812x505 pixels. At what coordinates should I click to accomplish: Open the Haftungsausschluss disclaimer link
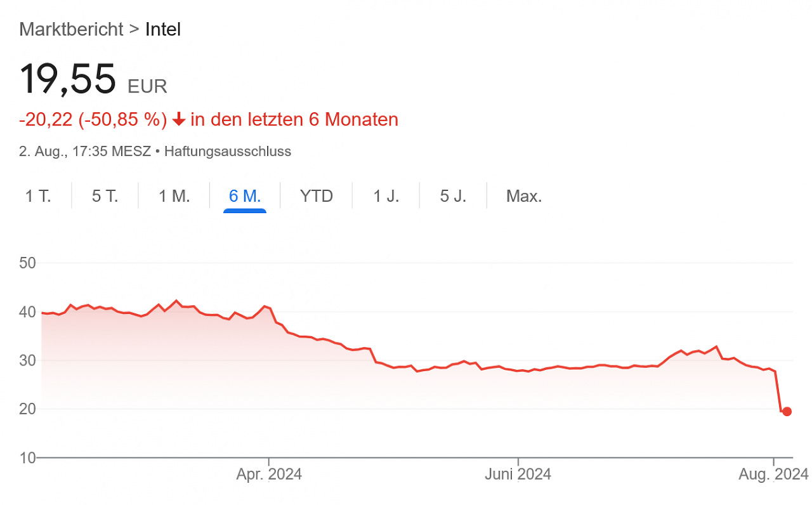pyautogui.click(x=228, y=152)
